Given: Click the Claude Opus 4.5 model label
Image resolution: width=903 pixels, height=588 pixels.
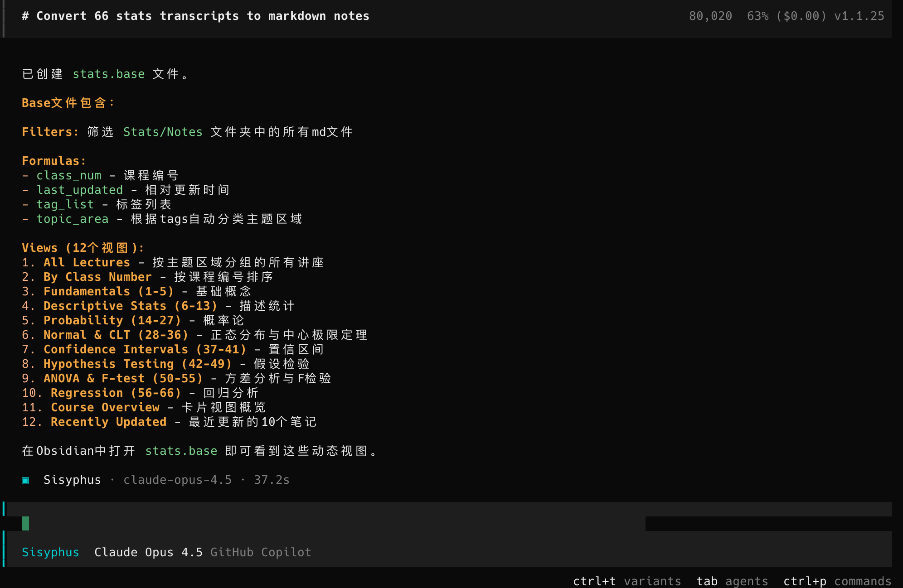Looking at the screenshot, I should [148, 552].
